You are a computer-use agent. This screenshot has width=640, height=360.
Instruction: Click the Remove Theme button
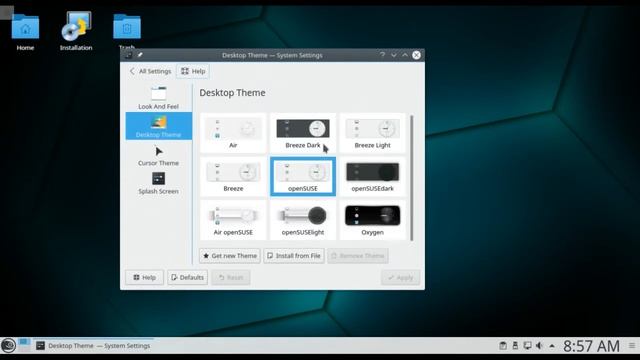click(x=358, y=256)
